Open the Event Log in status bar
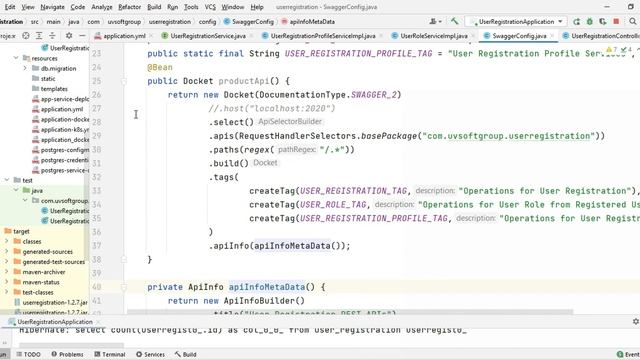 (x=628, y=354)
